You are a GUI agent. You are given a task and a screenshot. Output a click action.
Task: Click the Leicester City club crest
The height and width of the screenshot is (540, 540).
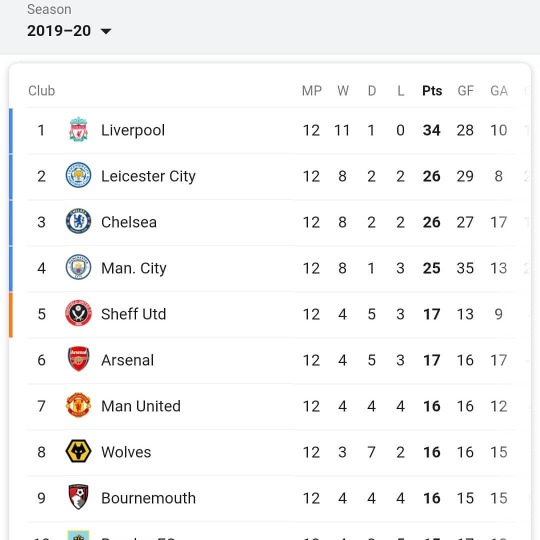(79, 175)
